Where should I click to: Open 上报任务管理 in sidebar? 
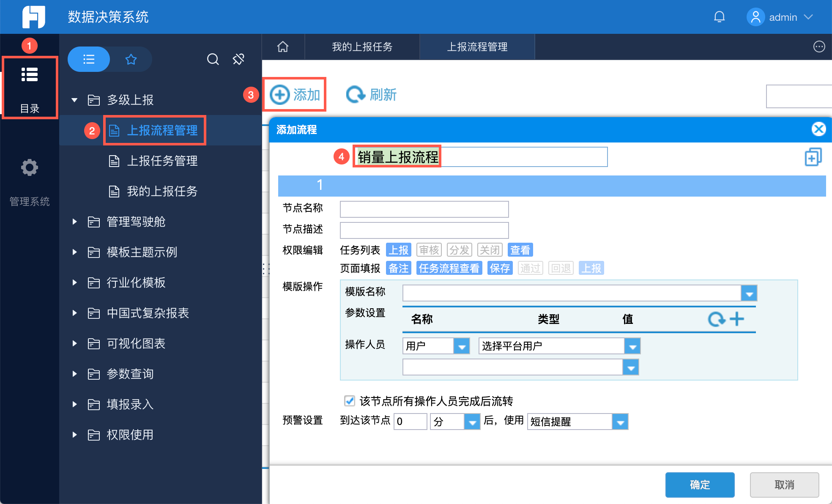[x=162, y=161]
